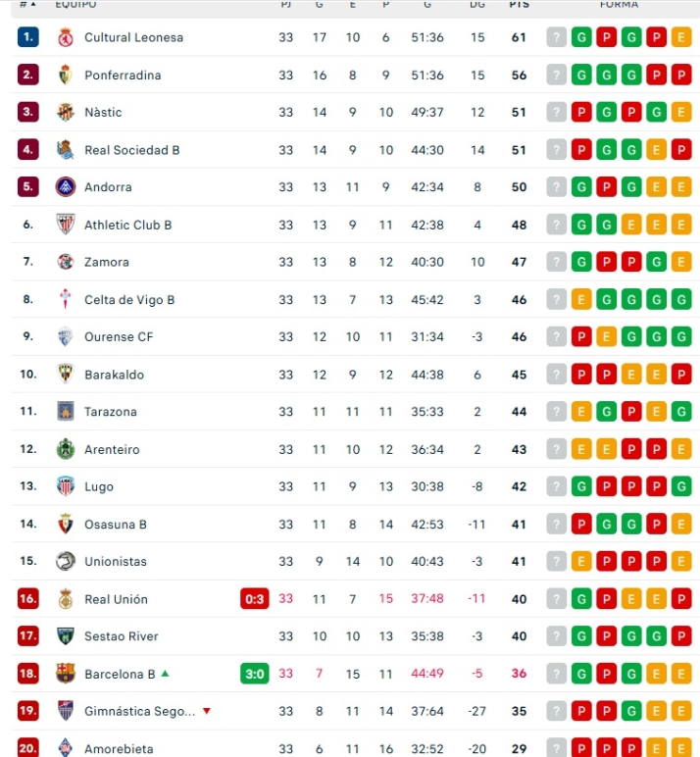Image resolution: width=700 pixels, height=757 pixels.
Task: Click the Sestao River crest icon
Action: coord(66,636)
